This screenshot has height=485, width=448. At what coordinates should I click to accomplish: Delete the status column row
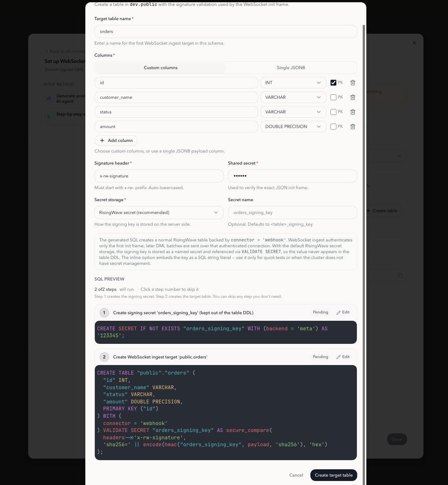click(353, 112)
